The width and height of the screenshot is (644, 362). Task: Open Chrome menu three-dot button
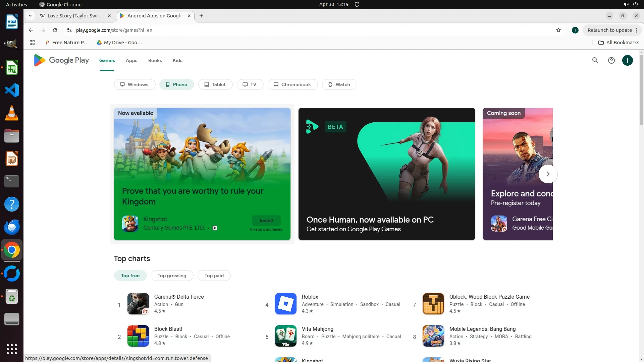[636, 30]
